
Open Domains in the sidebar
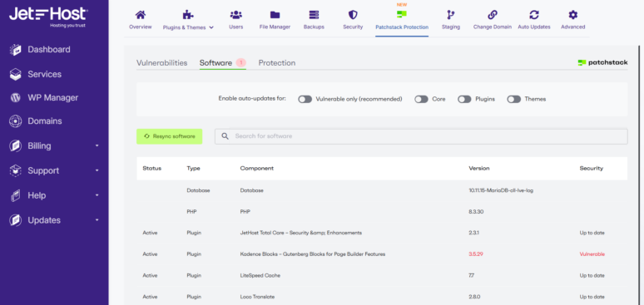click(45, 121)
